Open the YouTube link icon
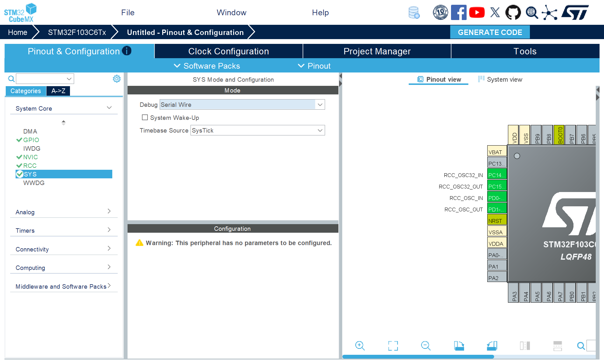The image size is (604, 364). point(477,13)
